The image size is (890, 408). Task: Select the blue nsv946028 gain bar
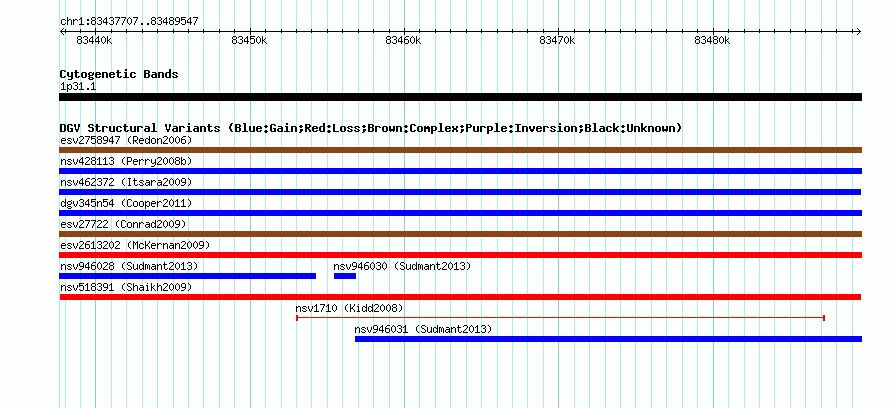tap(187, 276)
